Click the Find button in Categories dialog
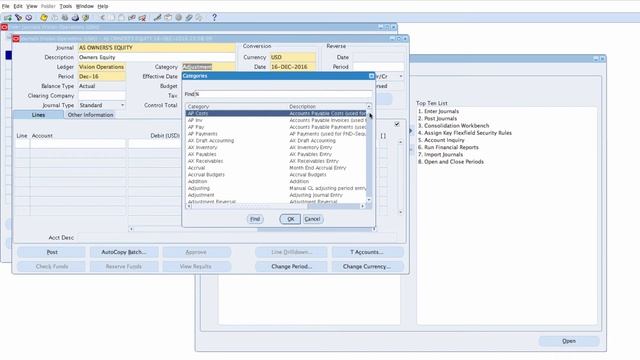 (255, 219)
